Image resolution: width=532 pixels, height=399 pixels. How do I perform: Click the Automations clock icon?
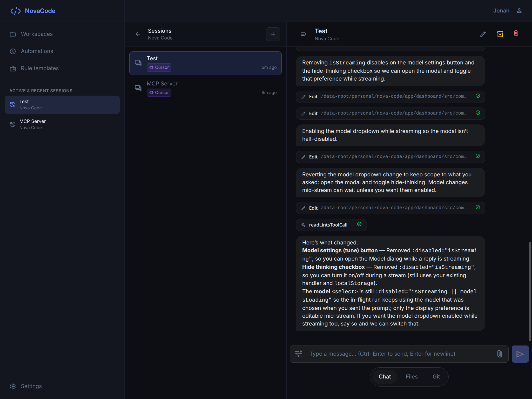pos(13,51)
